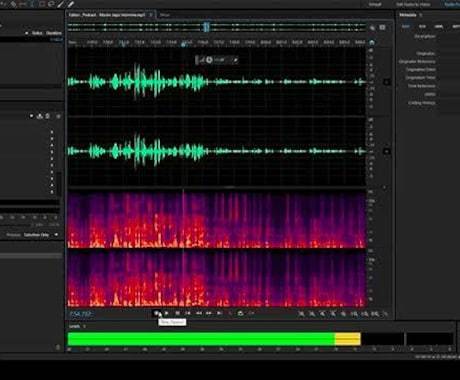Choose the Default workspace

tap(375, 4)
